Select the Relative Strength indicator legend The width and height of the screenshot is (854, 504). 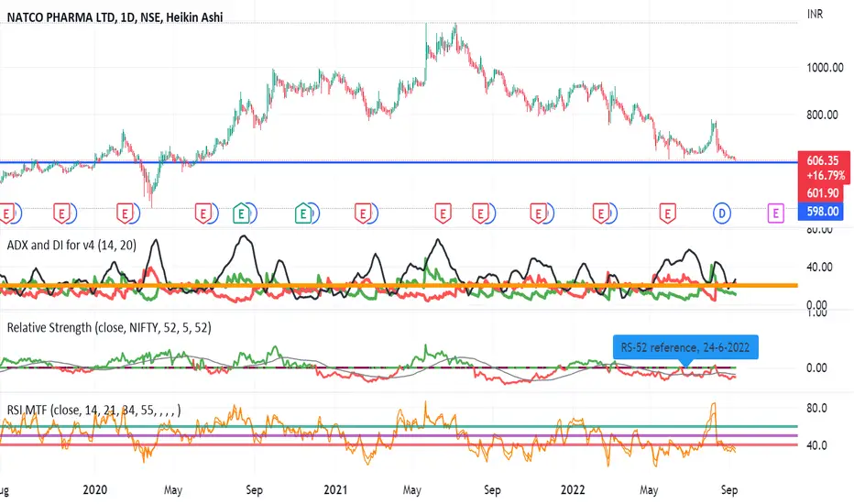click(109, 327)
